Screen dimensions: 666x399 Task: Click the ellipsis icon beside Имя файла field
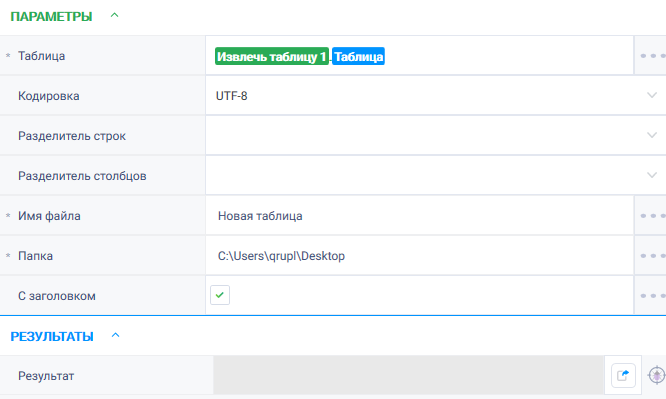click(x=652, y=216)
